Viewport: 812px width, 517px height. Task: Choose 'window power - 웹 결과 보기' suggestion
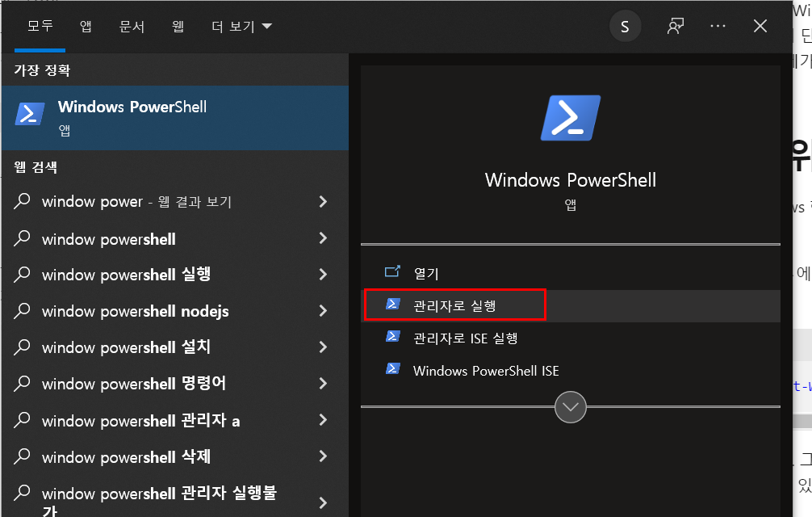136,201
